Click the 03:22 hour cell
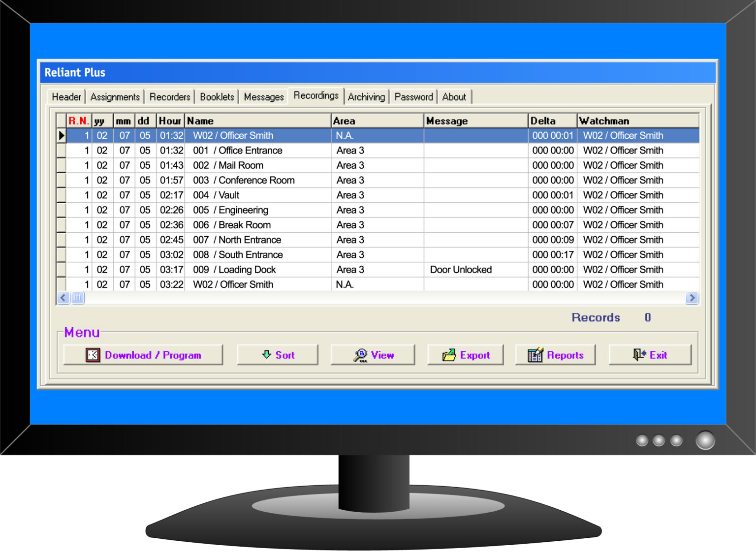The width and height of the screenshot is (756, 556). 171,284
